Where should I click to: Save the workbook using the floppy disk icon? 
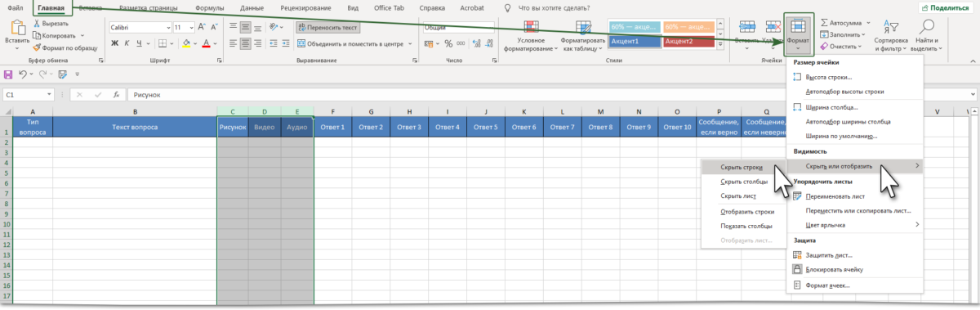click(9, 74)
